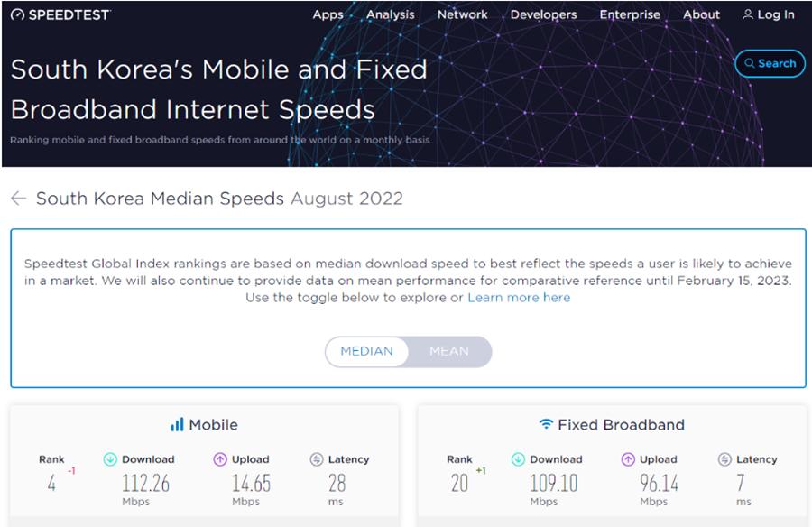Open the Developers menu item
Screen dimensions: 812x527
point(543,14)
